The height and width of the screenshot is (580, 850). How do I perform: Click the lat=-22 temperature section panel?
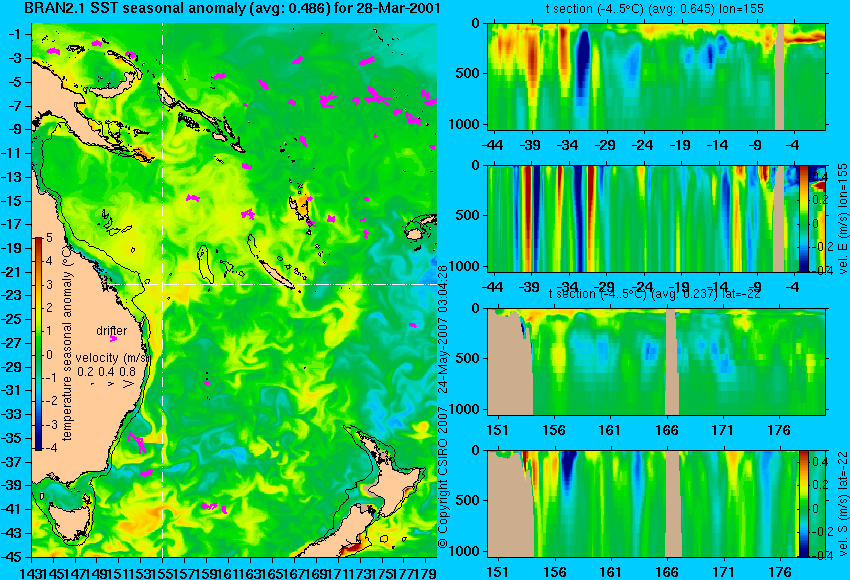656,361
